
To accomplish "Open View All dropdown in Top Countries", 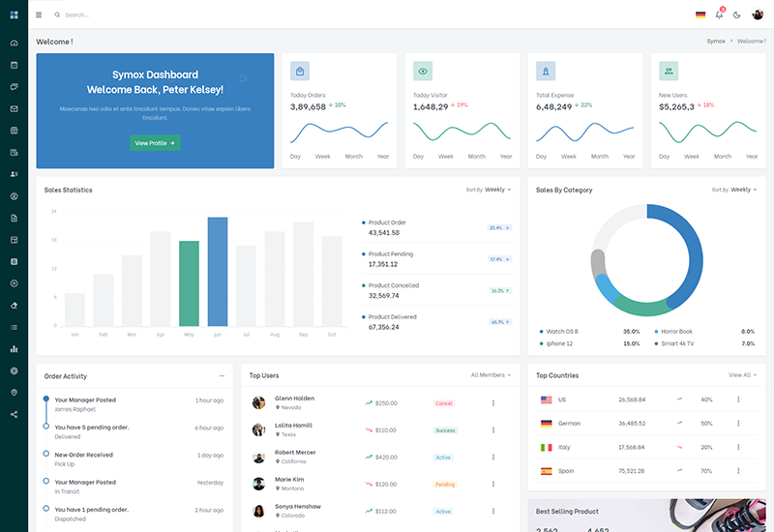I will 743,374.
